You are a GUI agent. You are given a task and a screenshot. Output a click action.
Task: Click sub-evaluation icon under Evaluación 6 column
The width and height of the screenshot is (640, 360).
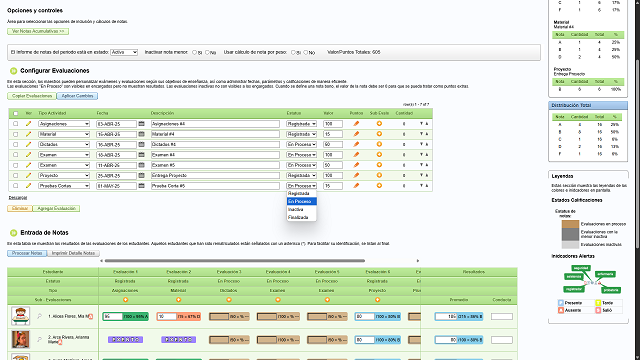pyautogui.click(x=378, y=300)
